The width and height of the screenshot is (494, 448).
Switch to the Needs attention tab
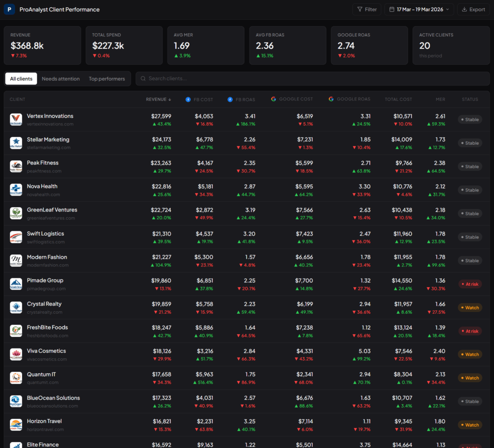61,79
